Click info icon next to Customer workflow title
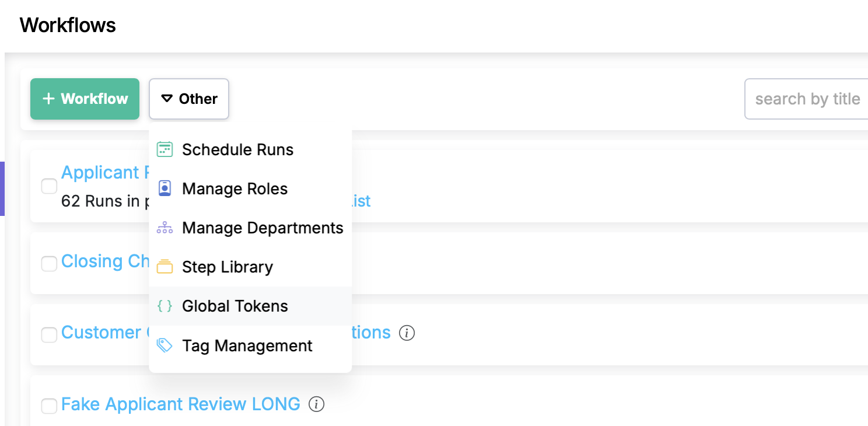 click(407, 333)
